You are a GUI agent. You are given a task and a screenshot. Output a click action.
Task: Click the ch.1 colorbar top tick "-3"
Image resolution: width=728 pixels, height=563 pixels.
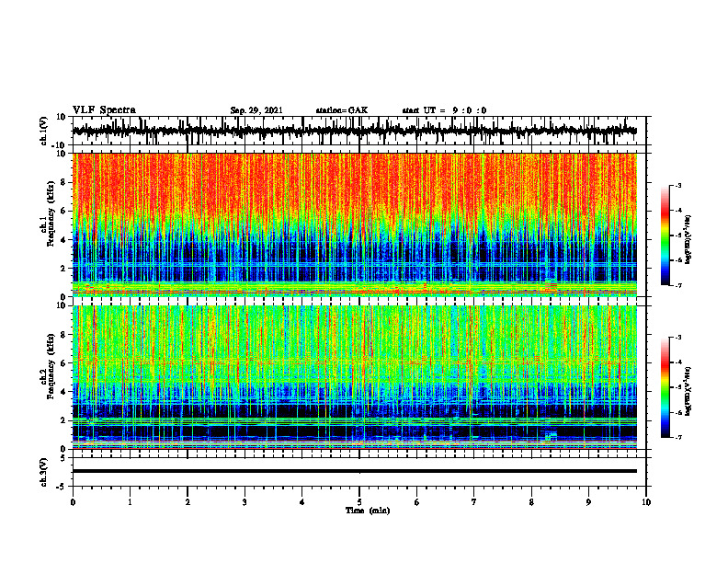(x=677, y=185)
